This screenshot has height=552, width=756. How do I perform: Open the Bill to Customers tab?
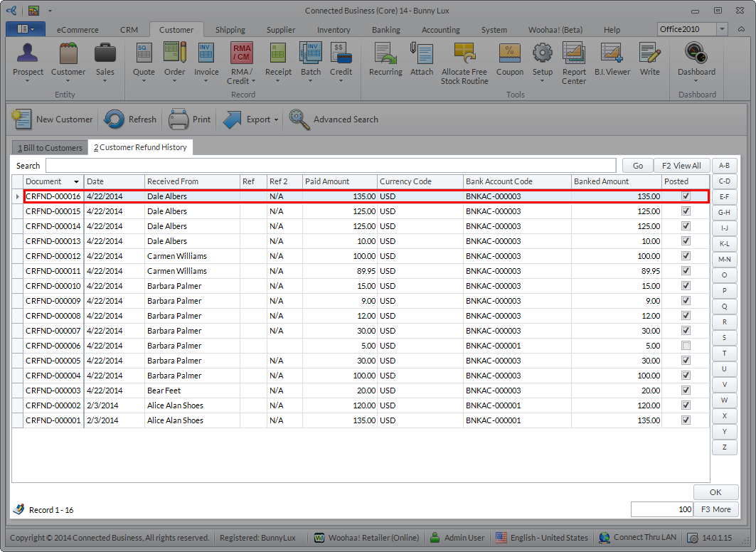50,147
